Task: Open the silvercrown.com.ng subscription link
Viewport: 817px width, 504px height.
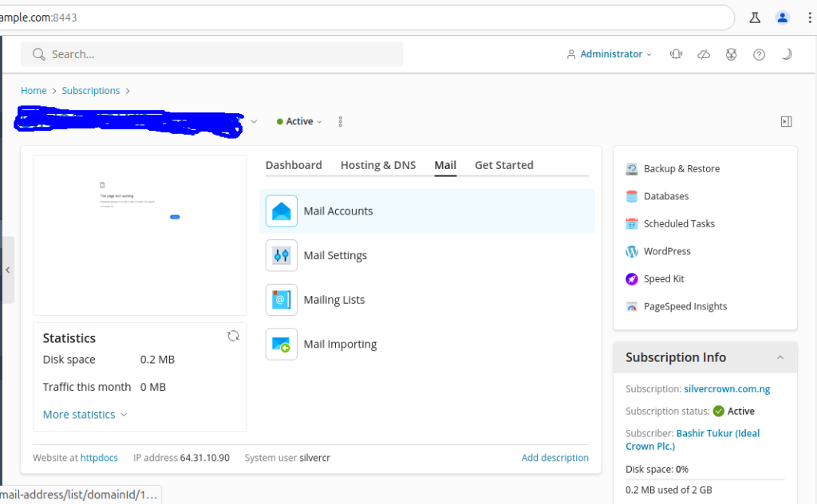Action: (726, 389)
